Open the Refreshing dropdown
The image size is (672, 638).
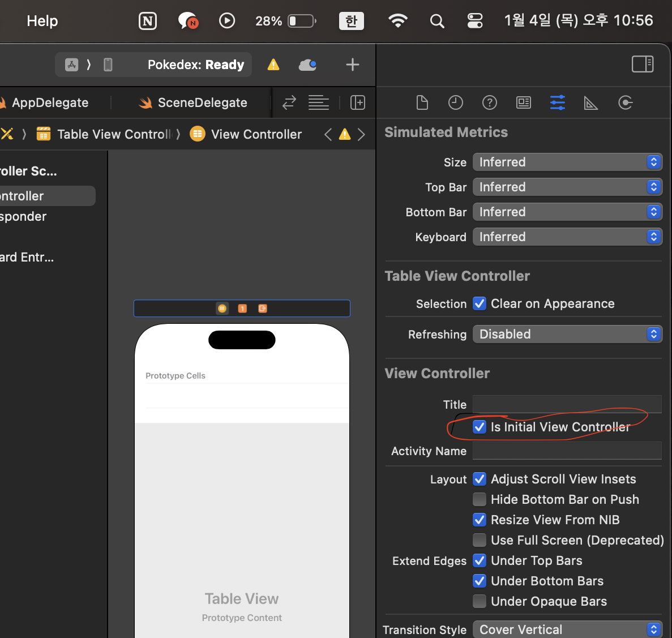click(567, 334)
